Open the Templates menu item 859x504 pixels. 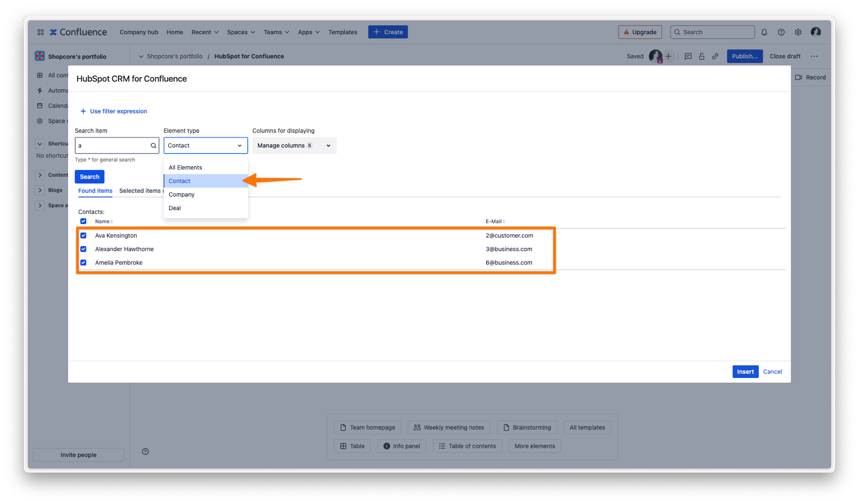(x=342, y=32)
